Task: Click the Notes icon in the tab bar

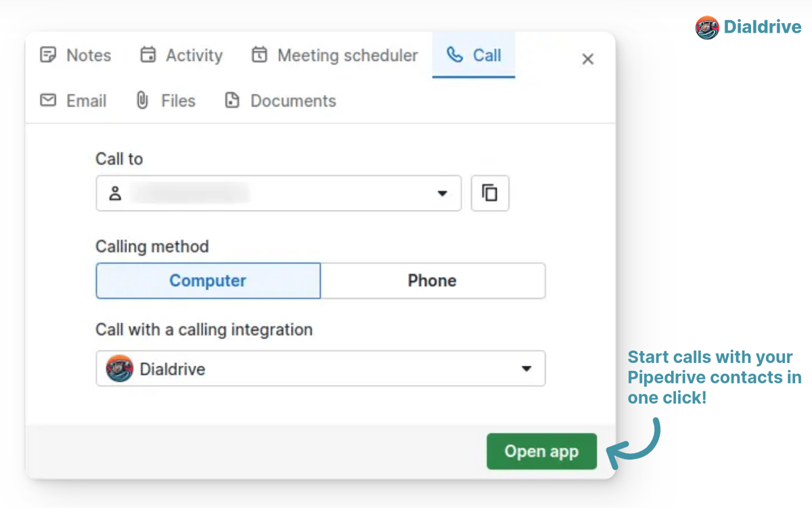Action: pyautogui.click(x=47, y=56)
